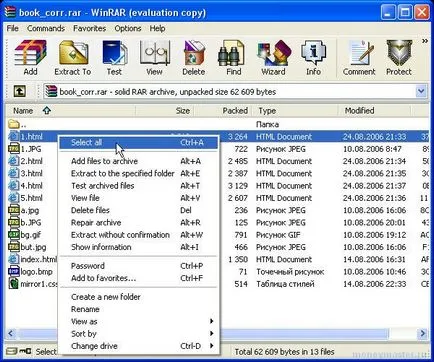Image resolution: width=434 pixels, height=362 pixels.
Task: Select the logo.bmp file icon
Action: [13, 272]
